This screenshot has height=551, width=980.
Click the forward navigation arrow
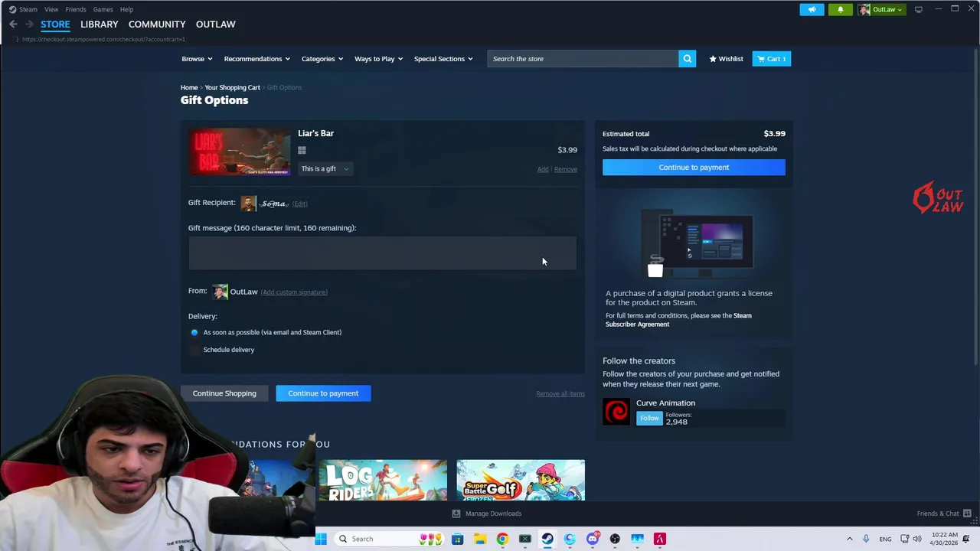tap(29, 24)
